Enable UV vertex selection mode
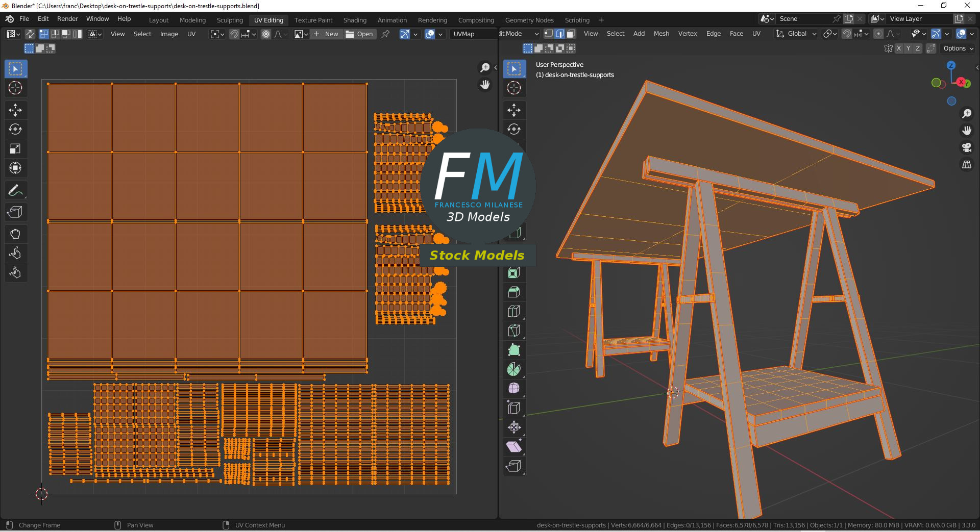The height and width of the screenshot is (532, 980). pyautogui.click(x=44, y=34)
